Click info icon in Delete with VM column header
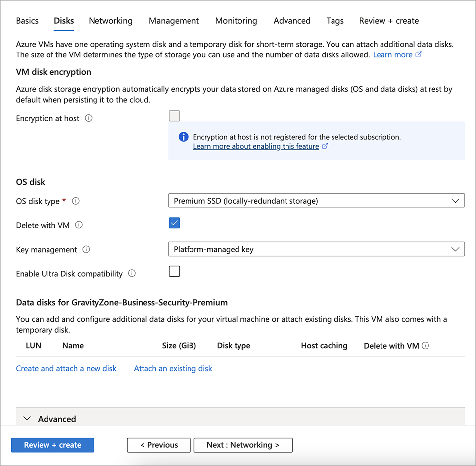The width and height of the screenshot is (476, 466). pos(425,346)
